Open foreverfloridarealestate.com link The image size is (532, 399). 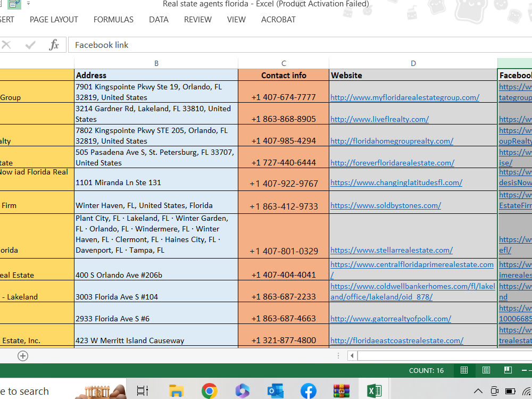point(392,162)
